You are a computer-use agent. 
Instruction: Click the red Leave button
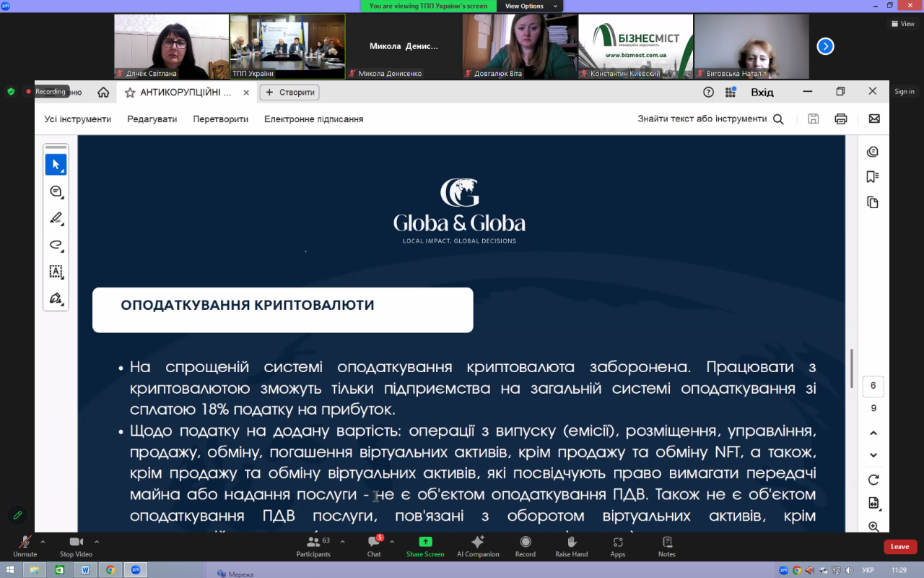tap(900, 547)
